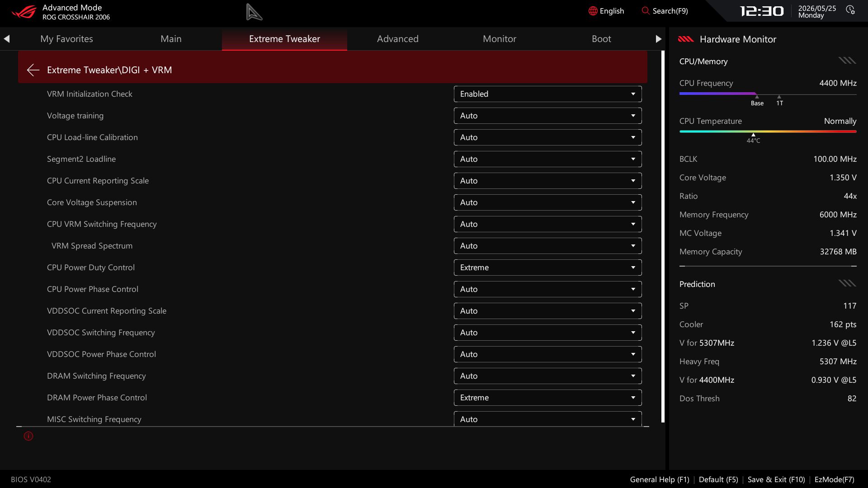Switch to the Boot tab
Image resolution: width=868 pixels, height=488 pixels.
click(601, 39)
